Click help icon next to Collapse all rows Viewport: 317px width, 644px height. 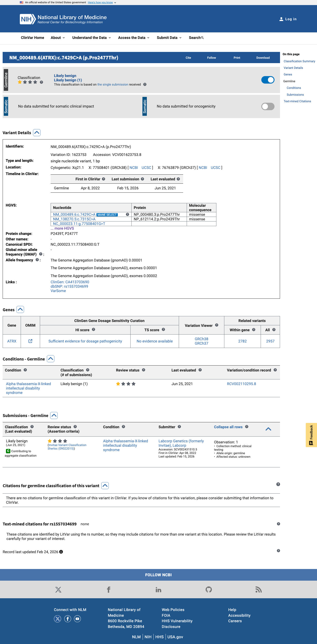point(247,426)
